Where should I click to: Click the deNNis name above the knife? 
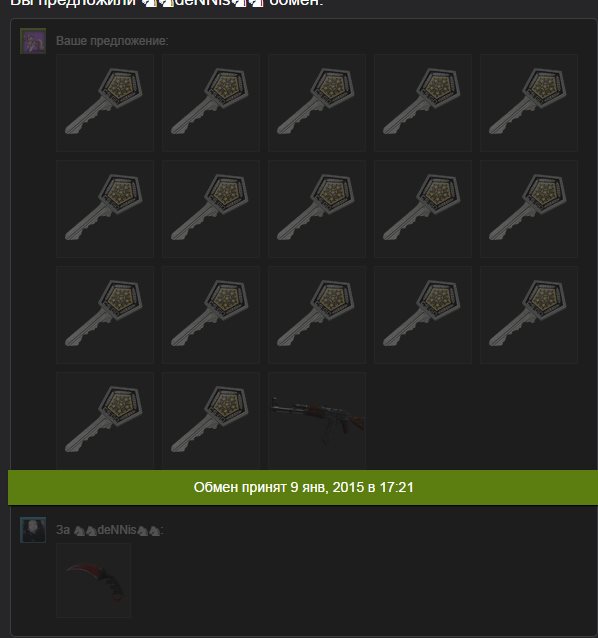point(117,530)
